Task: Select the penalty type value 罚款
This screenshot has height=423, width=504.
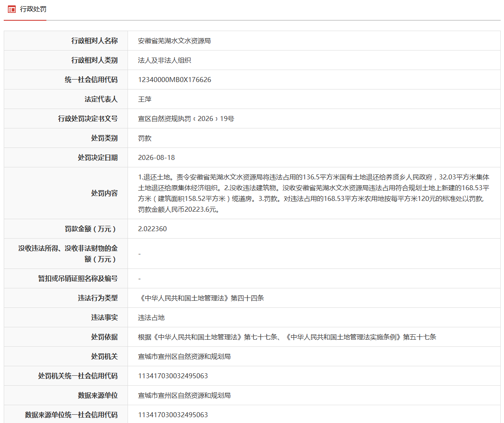Action: coord(145,138)
